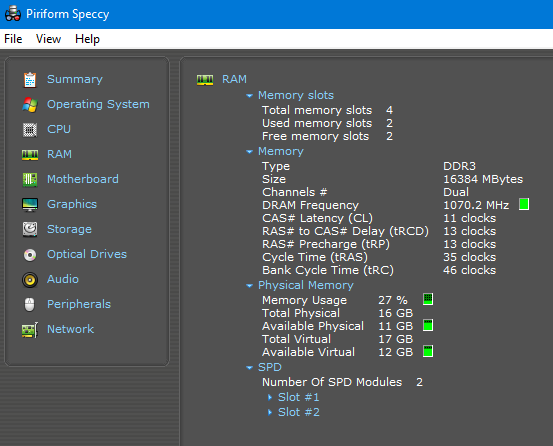This screenshot has height=446, width=553.
Task: Click the Peripherals mouse icon
Action: 30,305
